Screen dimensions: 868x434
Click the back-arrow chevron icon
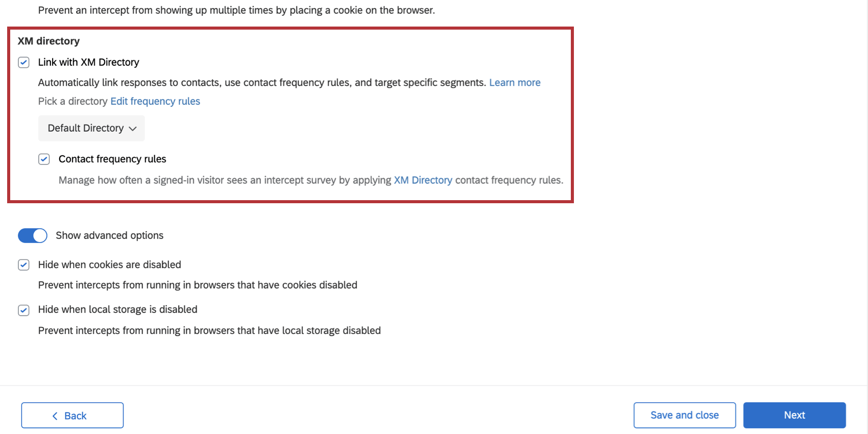[55, 415]
